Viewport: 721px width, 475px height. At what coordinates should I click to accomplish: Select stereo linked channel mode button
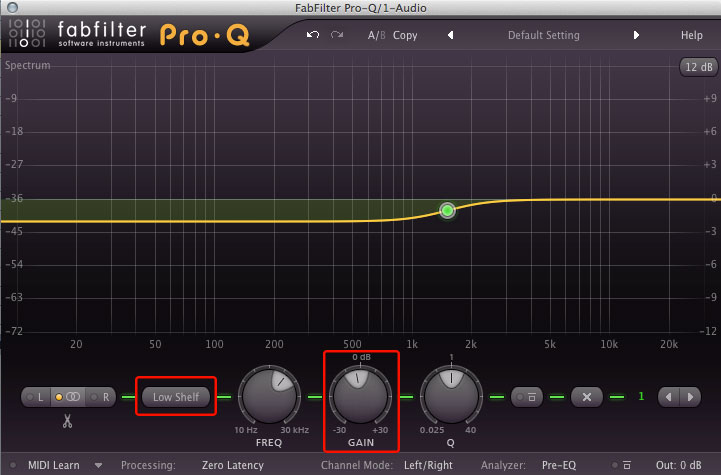(x=72, y=397)
